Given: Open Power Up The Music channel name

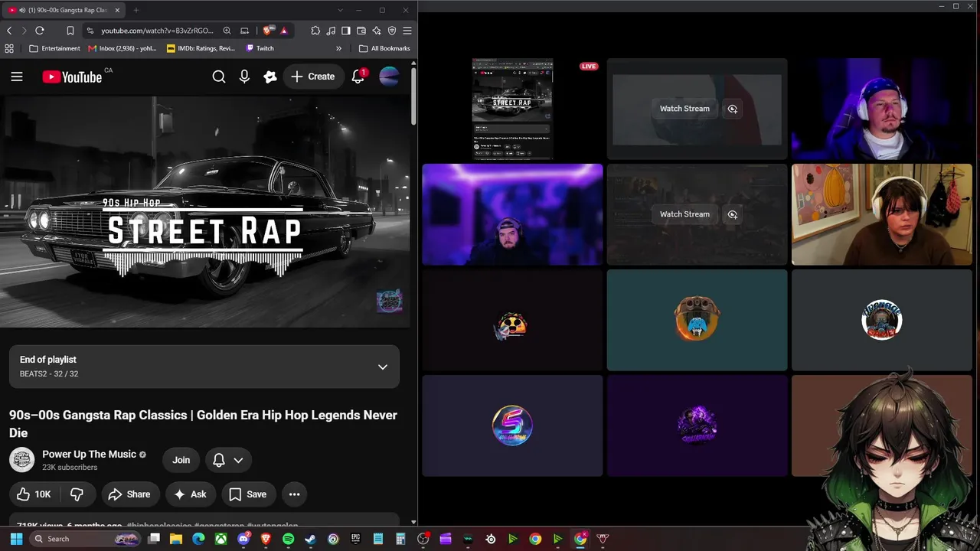Looking at the screenshot, I should [x=89, y=454].
